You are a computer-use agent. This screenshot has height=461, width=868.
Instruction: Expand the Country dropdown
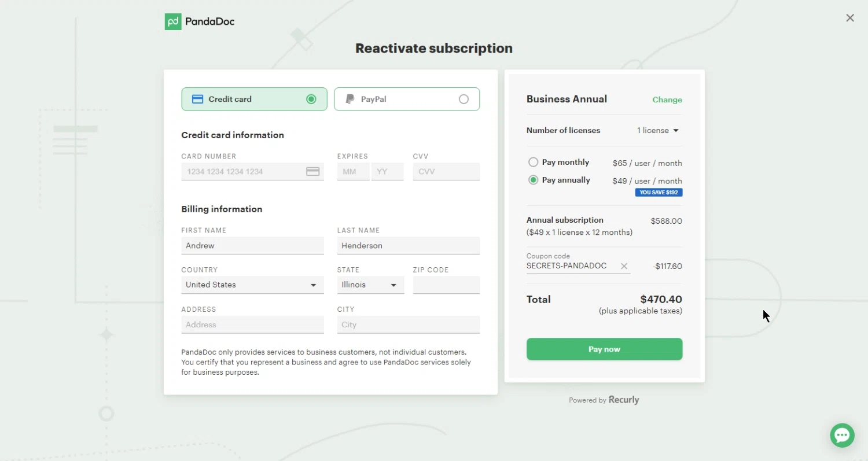pos(252,285)
